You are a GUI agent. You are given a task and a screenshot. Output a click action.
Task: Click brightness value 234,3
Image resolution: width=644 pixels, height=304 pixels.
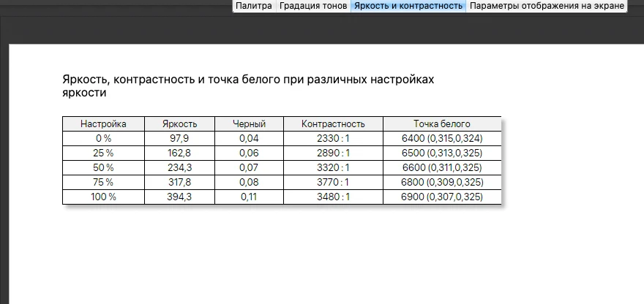coord(179,168)
